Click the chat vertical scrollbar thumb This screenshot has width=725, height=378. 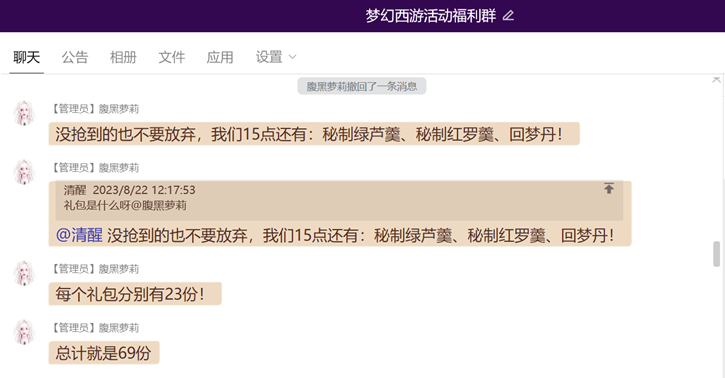pos(716,254)
